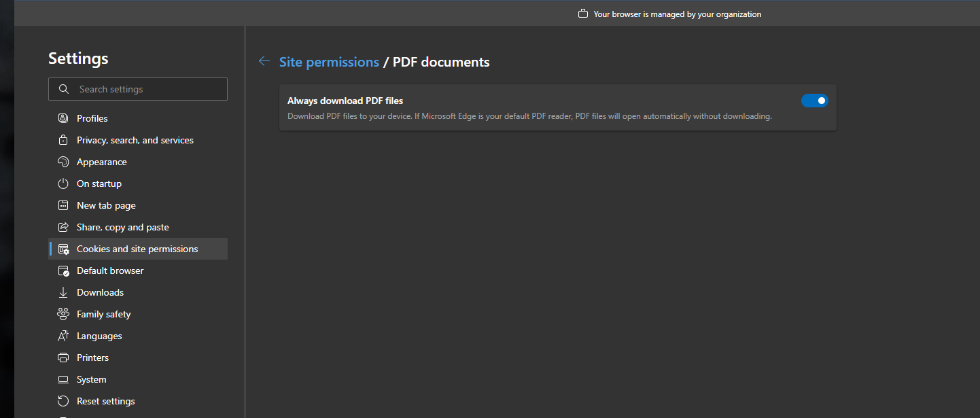This screenshot has width=980, height=418.
Task: Click the On startup power icon
Action: pos(63,184)
